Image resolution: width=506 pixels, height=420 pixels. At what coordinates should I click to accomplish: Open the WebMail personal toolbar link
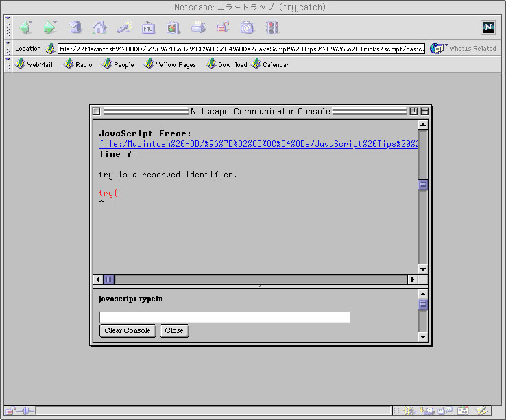pyautogui.click(x=34, y=64)
